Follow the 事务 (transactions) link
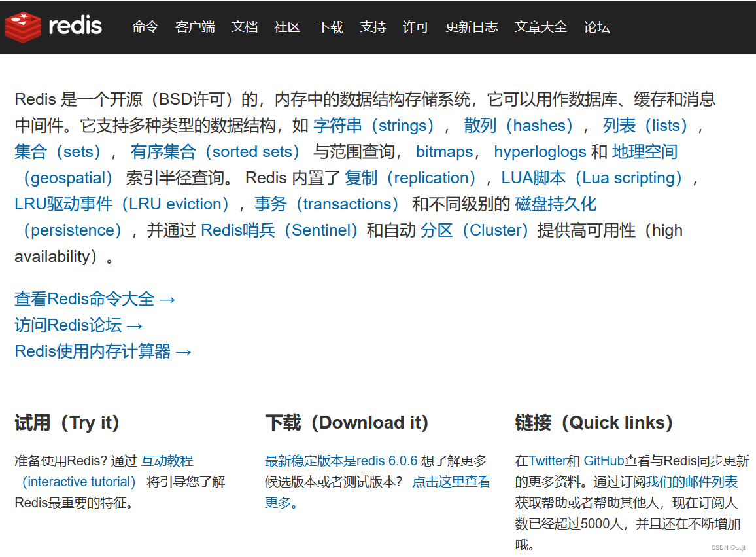 (x=327, y=204)
